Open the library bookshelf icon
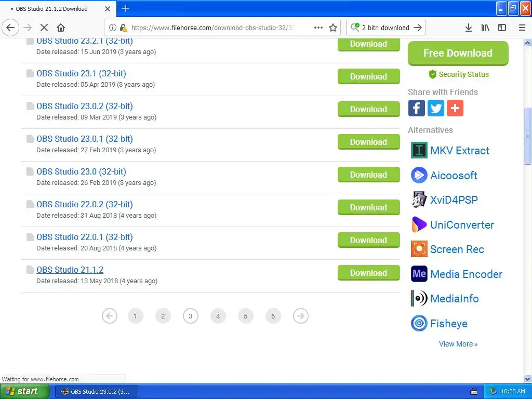The width and height of the screenshot is (532, 399). click(485, 28)
